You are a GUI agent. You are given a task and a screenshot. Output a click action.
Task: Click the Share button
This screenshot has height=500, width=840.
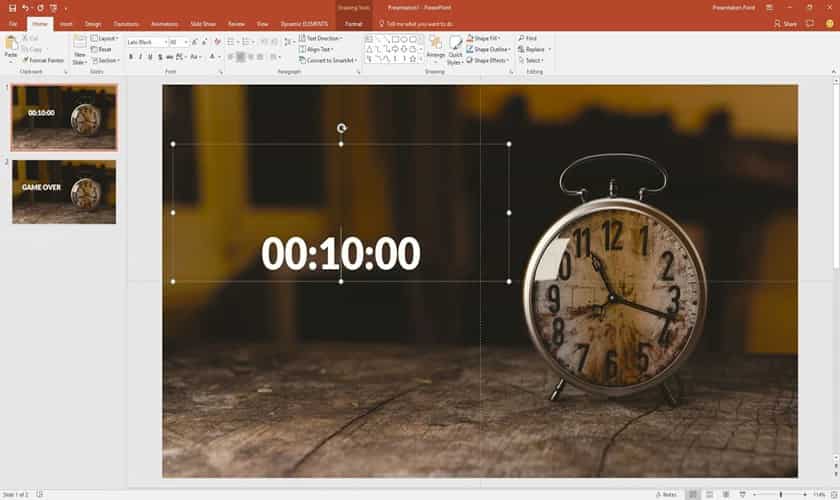click(x=787, y=23)
